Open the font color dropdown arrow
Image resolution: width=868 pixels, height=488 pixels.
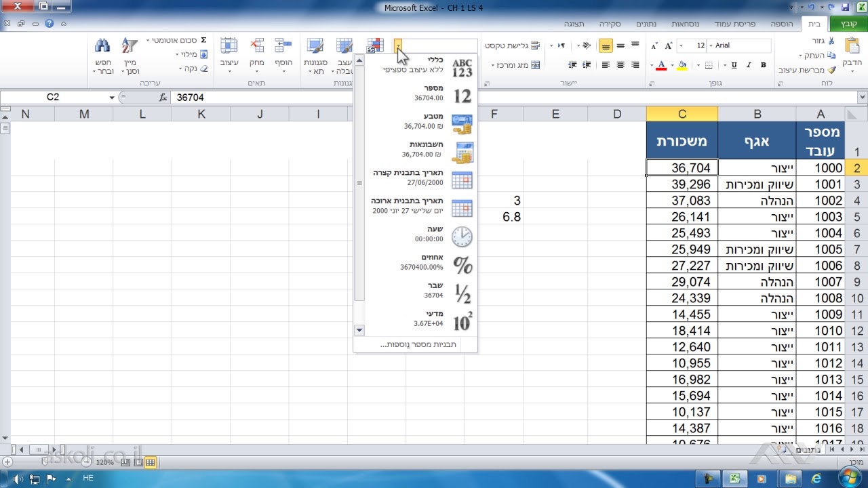(652, 65)
